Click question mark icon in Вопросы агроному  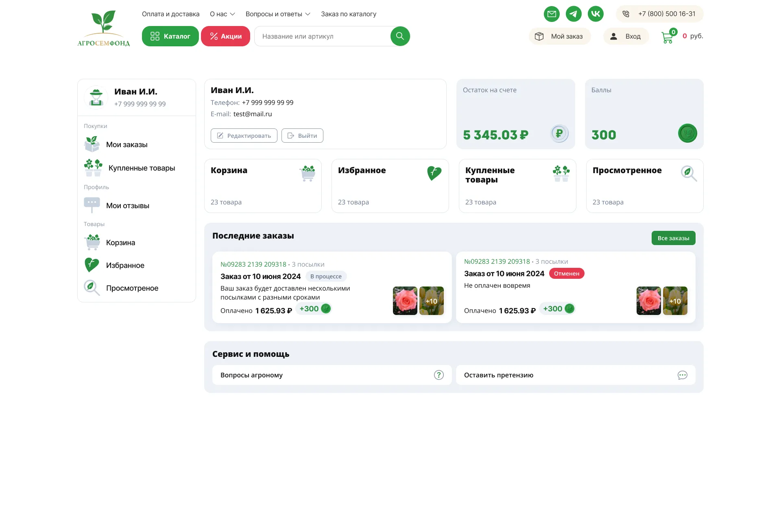coord(438,375)
